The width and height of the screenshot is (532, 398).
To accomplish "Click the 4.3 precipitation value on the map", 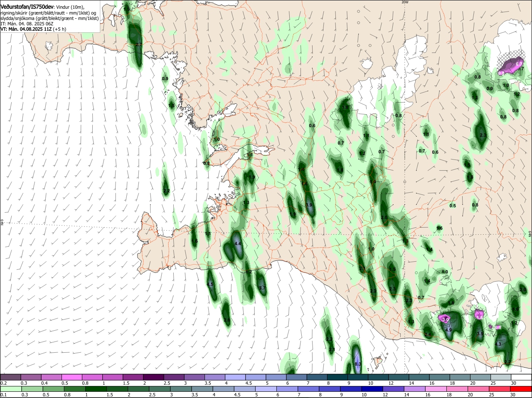I will point(498,344).
